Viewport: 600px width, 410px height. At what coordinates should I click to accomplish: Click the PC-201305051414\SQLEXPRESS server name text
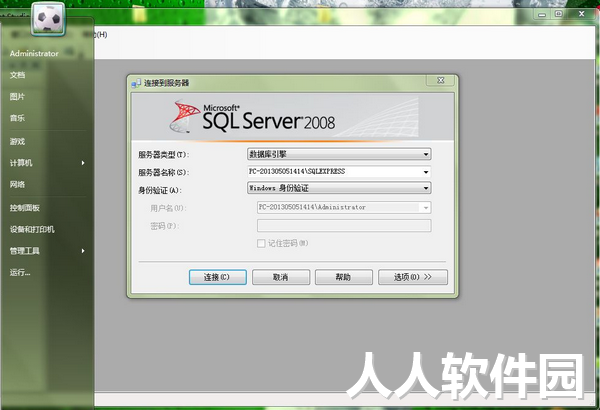coord(297,172)
